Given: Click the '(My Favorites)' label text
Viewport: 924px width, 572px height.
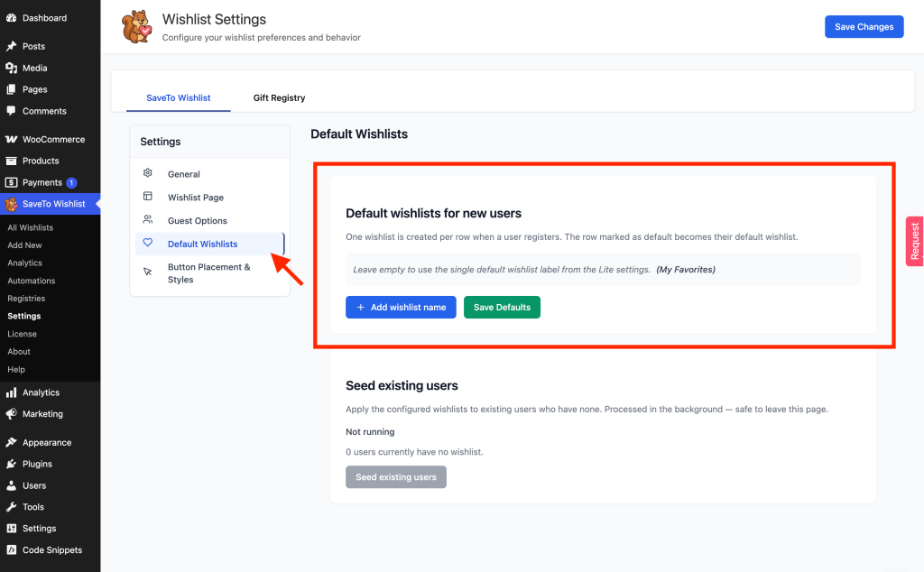Looking at the screenshot, I should pos(686,269).
